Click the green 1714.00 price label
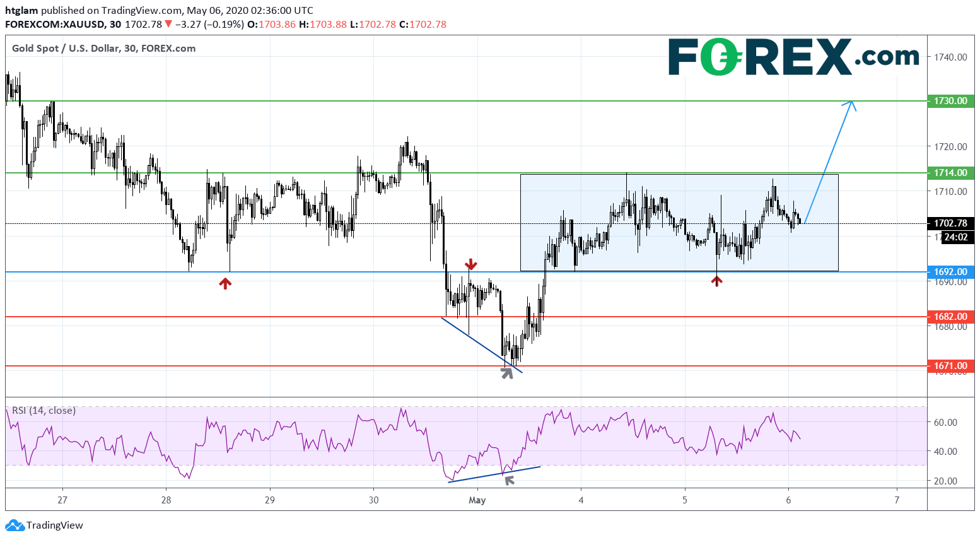This screenshot has width=980, height=540. pos(951,173)
